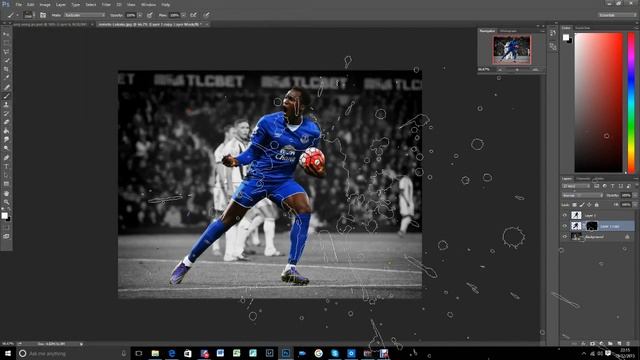640x360 pixels.
Task: Click the foreground color swatch in Color panel
Action: 566,38
